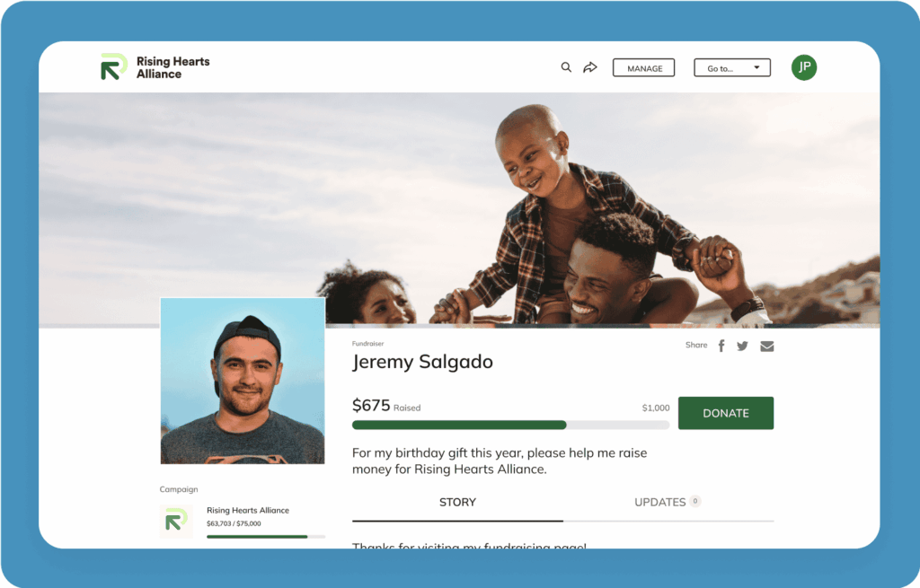
Task: Click Jeremy Salgado's profile photo
Action: [243, 381]
